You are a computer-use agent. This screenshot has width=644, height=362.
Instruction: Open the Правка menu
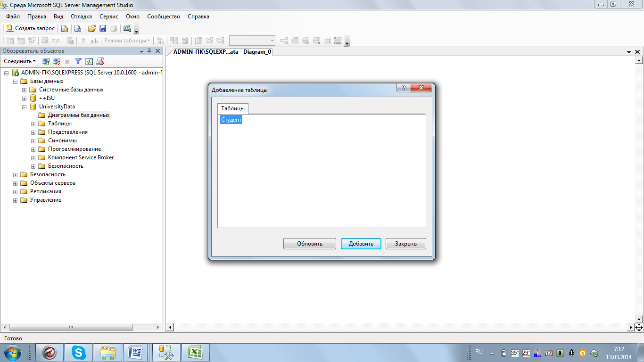(x=36, y=16)
